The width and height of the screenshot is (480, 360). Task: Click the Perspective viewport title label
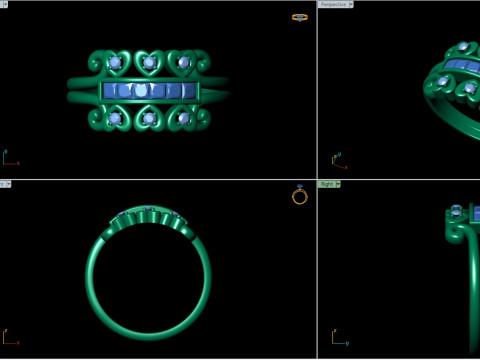tap(333, 4)
